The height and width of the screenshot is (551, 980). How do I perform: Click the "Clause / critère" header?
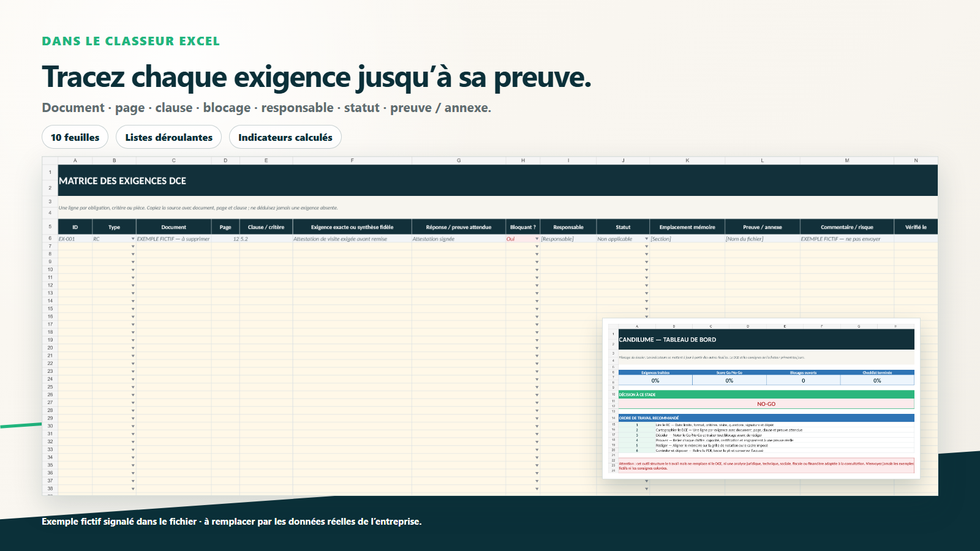tap(266, 227)
